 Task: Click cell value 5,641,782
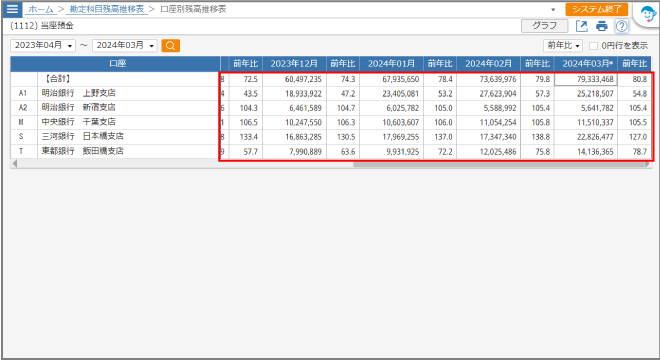pyautogui.click(x=586, y=108)
